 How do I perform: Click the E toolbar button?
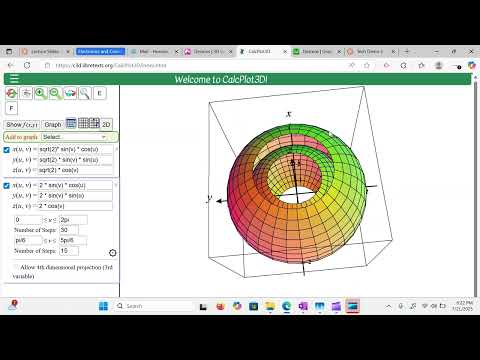pyautogui.click(x=99, y=93)
